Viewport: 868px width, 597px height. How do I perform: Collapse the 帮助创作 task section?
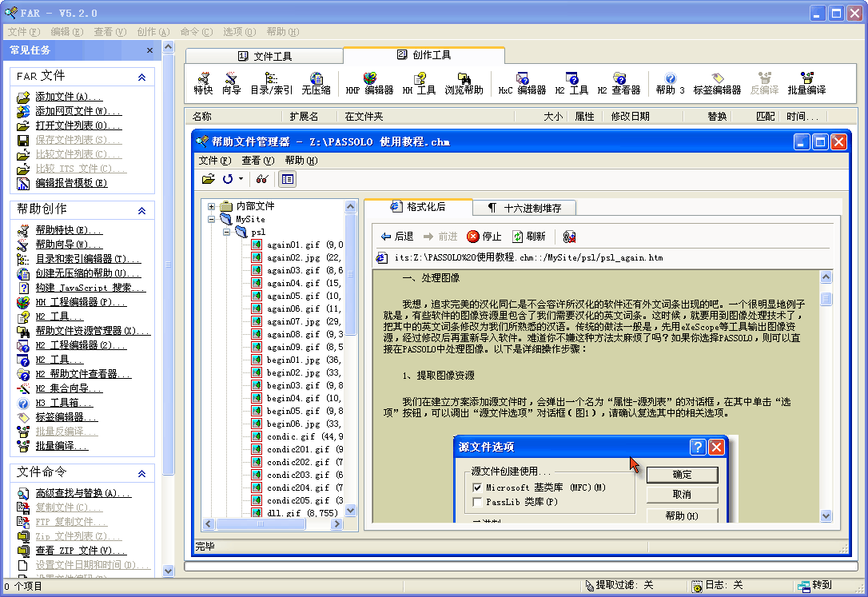pyautogui.click(x=141, y=210)
